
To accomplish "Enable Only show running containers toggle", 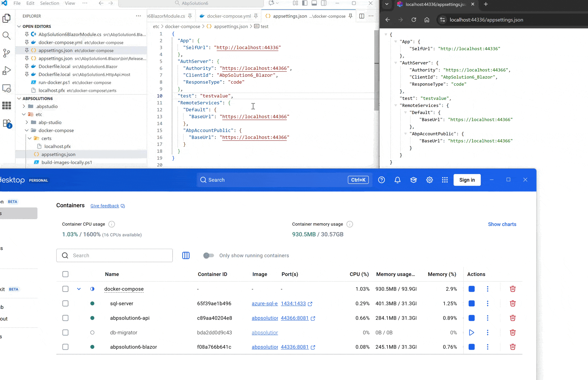I will tap(208, 255).
